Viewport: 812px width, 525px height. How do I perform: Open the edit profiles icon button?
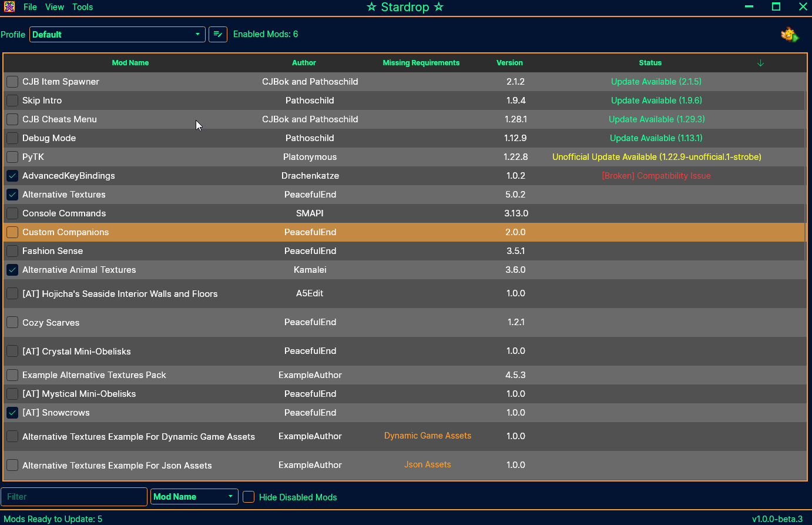tap(218, 34)
